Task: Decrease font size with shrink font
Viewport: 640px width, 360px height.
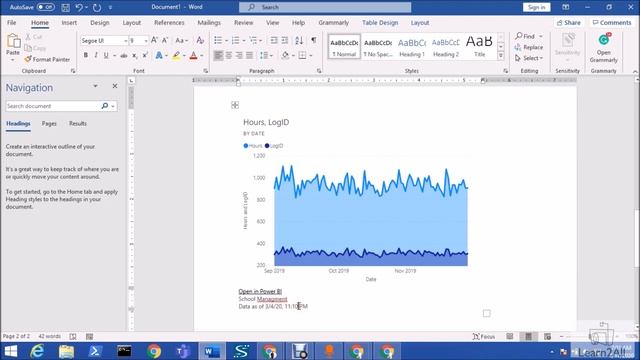Action: (165, 40)
